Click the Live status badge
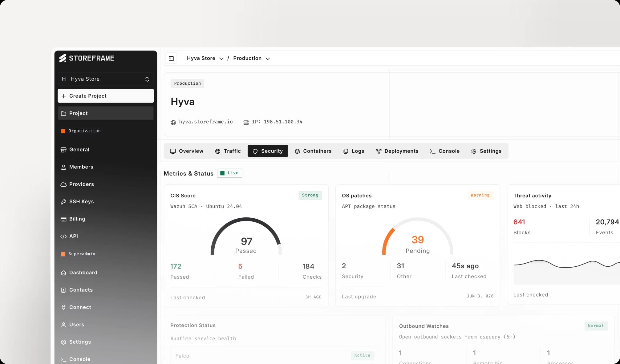The height and width of the screenshot is (364, 620). click(229, 173)
